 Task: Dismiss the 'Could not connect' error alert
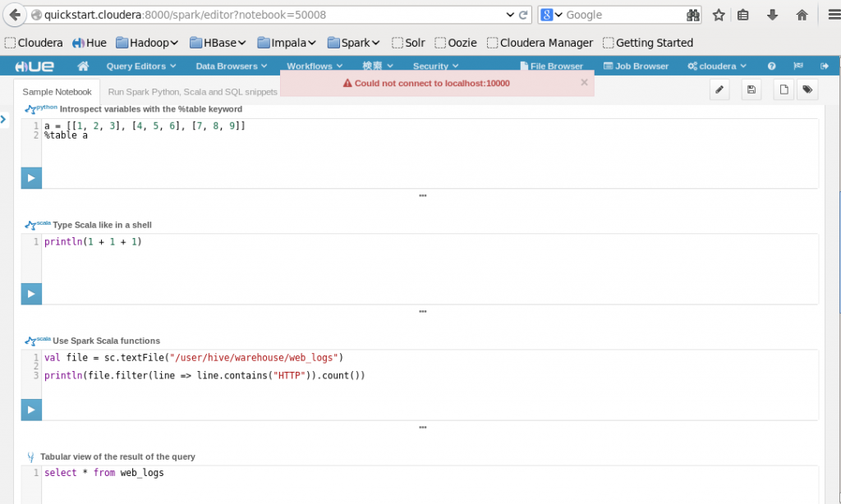tap(584, 83)
